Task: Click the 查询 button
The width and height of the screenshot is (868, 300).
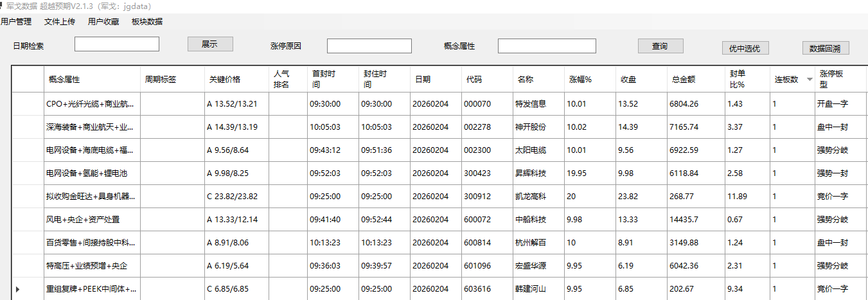Action: click(660, 46)
